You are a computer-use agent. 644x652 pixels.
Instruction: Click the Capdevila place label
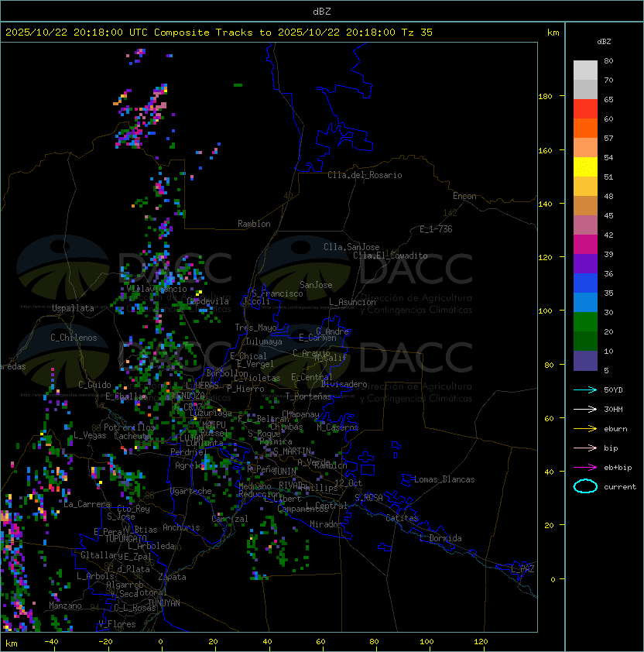208,301
